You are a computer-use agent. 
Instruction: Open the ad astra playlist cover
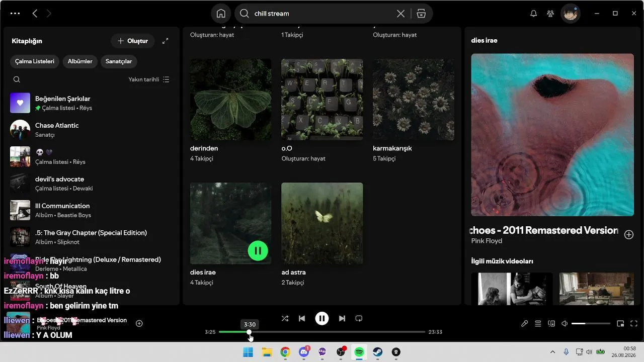tap(322, 223)
